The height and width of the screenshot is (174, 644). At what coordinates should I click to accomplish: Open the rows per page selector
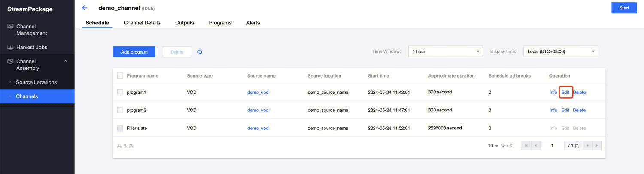pos(493,146)
